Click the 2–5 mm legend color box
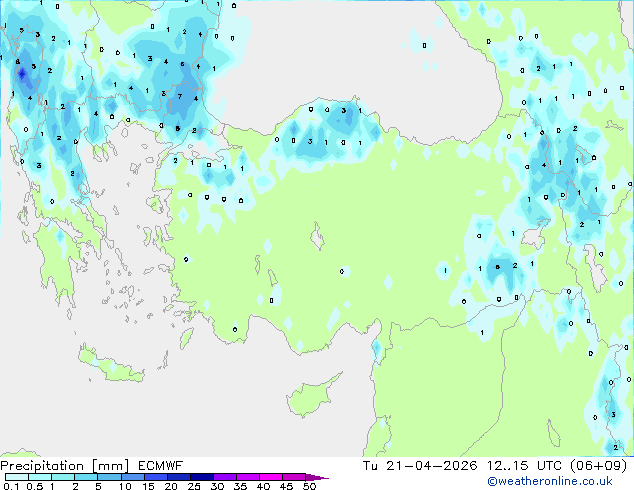Image resolution: width=634 pixels, height=490 pixels. 86,477
